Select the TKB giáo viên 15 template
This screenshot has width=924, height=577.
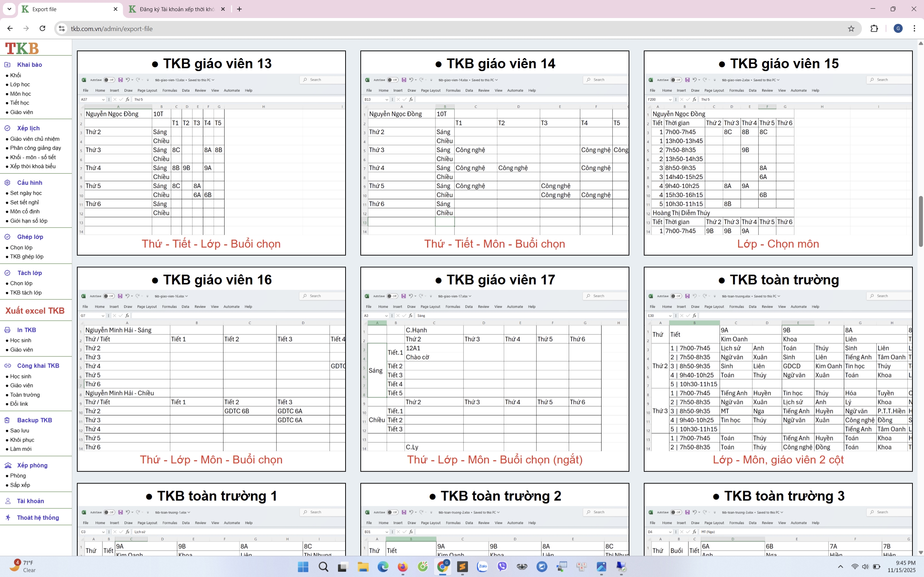pos(778,153)
